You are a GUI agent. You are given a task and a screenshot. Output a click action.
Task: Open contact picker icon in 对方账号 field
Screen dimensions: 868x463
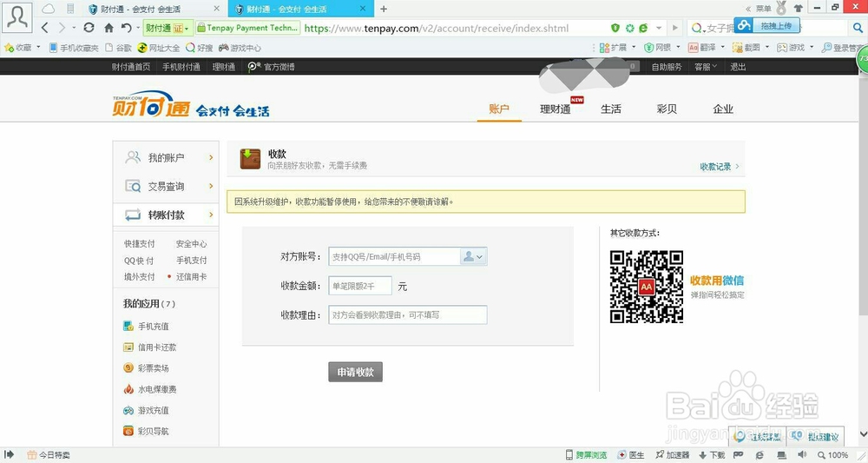tap(473, 256)
